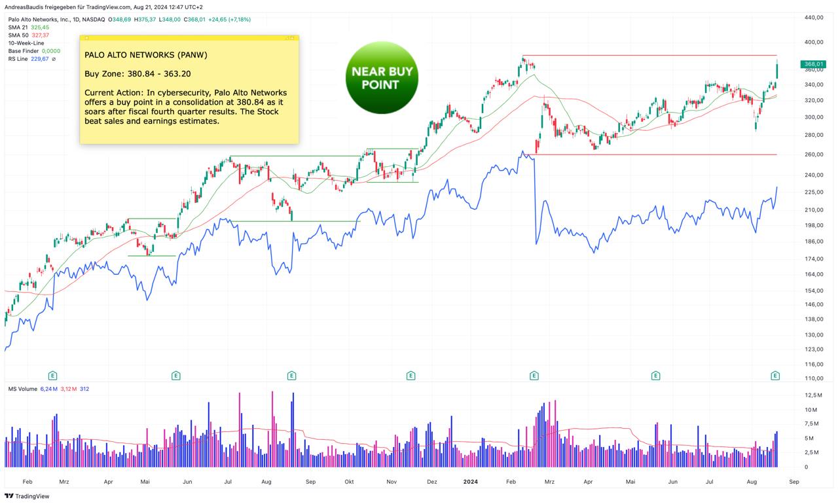This screenshot has width=838, height=504.
Task: Click the 2024 label on the time axis
Action: point(470,482)
